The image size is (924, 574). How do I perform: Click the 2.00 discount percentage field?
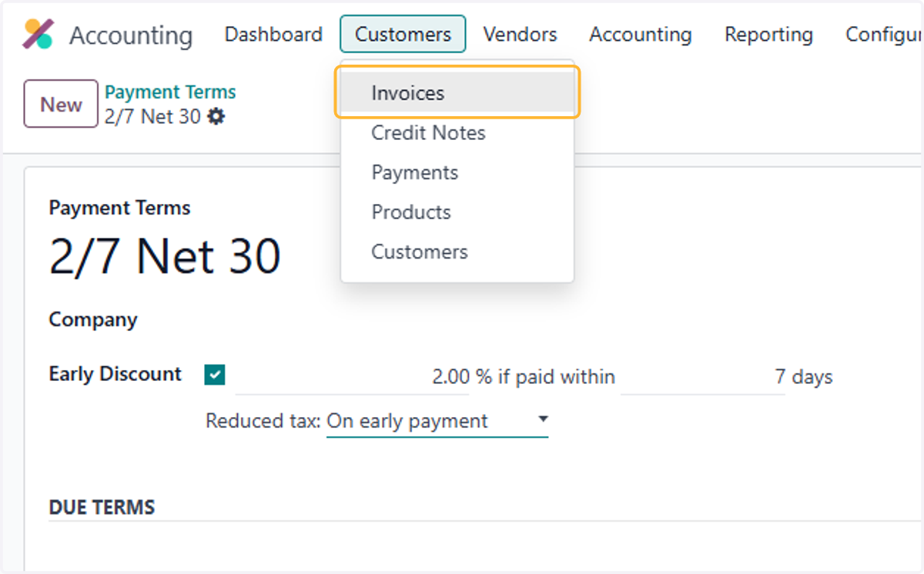tap(352, 377)
